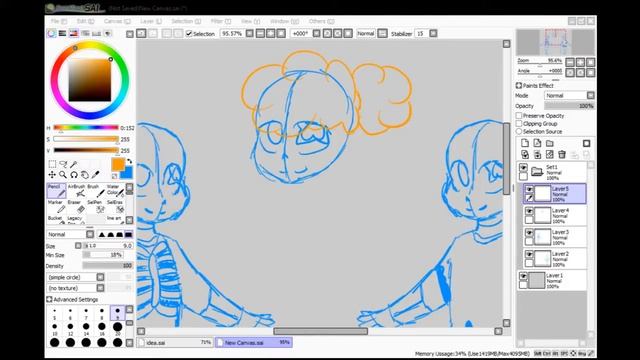The width and height of the screenshot is (640, 360).
Task: Click the layer mask icon
Action: [587, 143]
